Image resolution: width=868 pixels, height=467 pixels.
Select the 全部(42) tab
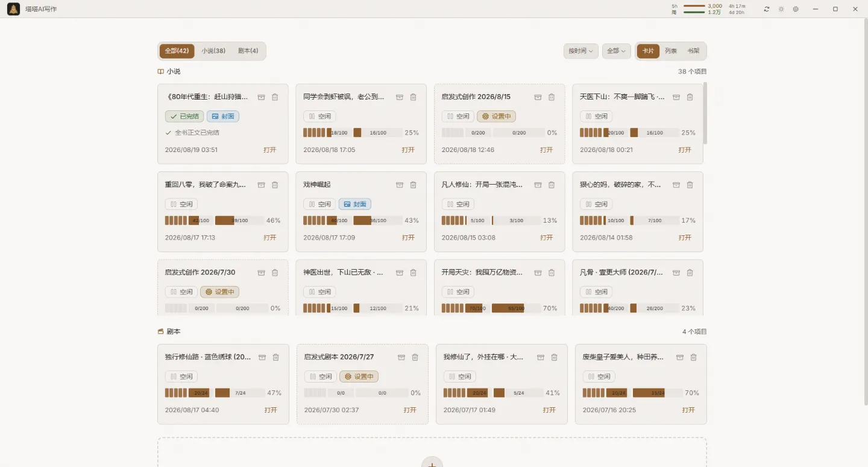(x=177, y=51)
